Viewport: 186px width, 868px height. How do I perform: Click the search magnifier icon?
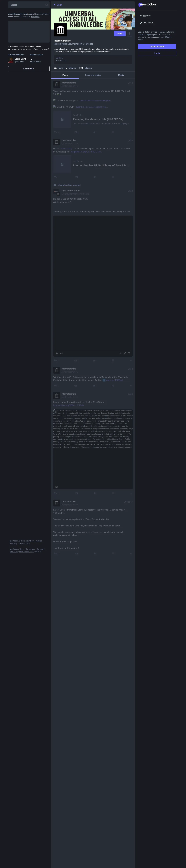click(47, 5)
